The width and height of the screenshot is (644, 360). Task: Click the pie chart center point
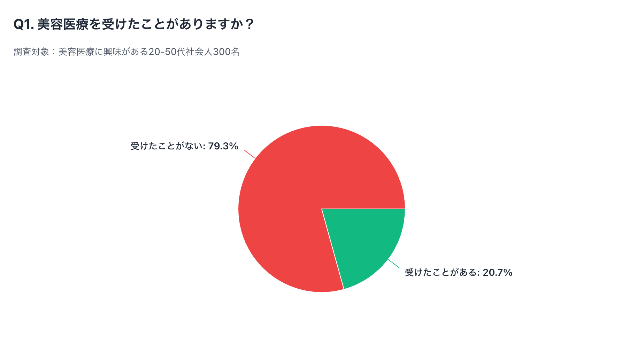[x=322, y=209]
